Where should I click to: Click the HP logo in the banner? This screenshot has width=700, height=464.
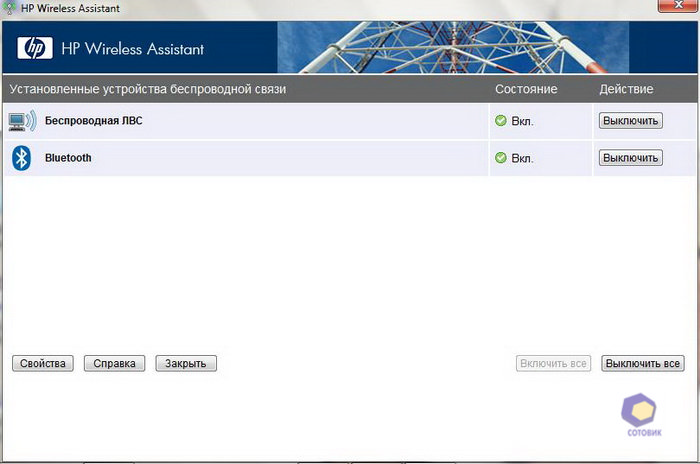click(x=33, y=50)
